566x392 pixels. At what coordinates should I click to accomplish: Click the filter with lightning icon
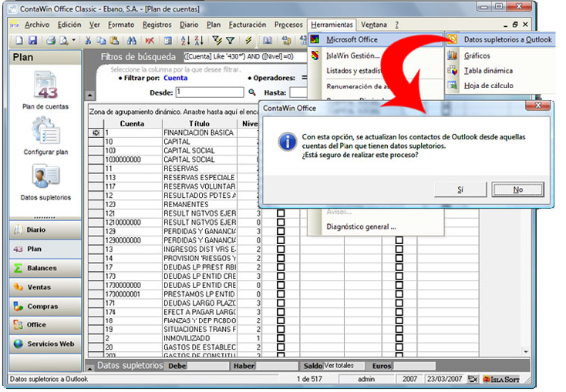coord(217,40)
